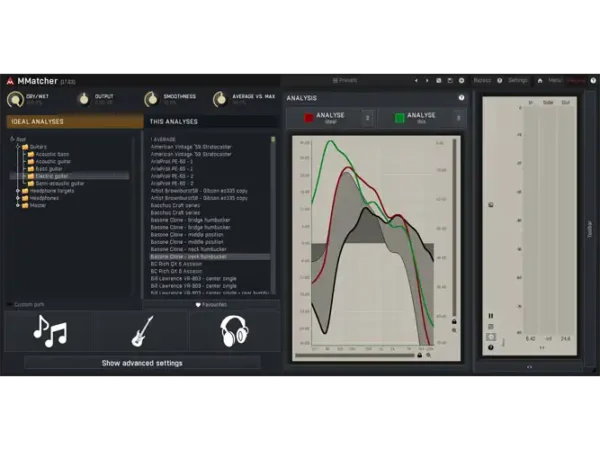
Task: Collapse the Guitars folder
Action: pyautogui.click(x=18, y=147)
